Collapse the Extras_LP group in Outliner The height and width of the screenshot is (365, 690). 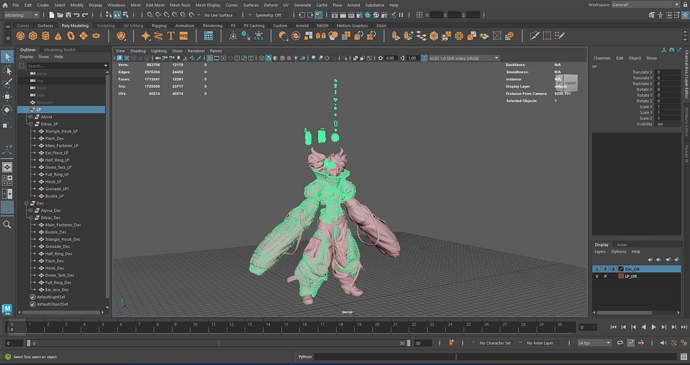[31, 124]
